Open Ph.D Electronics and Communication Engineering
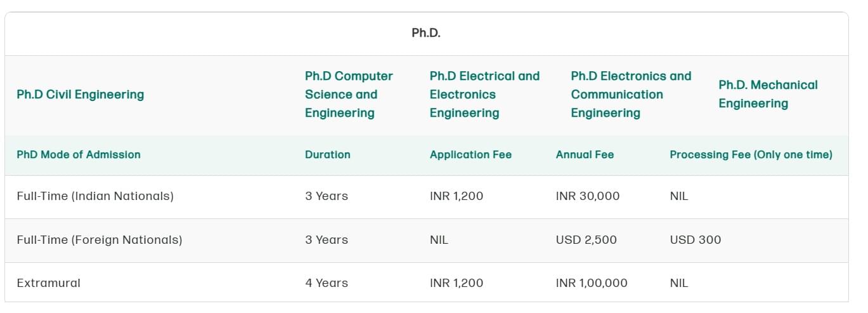The height and width of the screenshot is (313, 868). click(631, 95)
